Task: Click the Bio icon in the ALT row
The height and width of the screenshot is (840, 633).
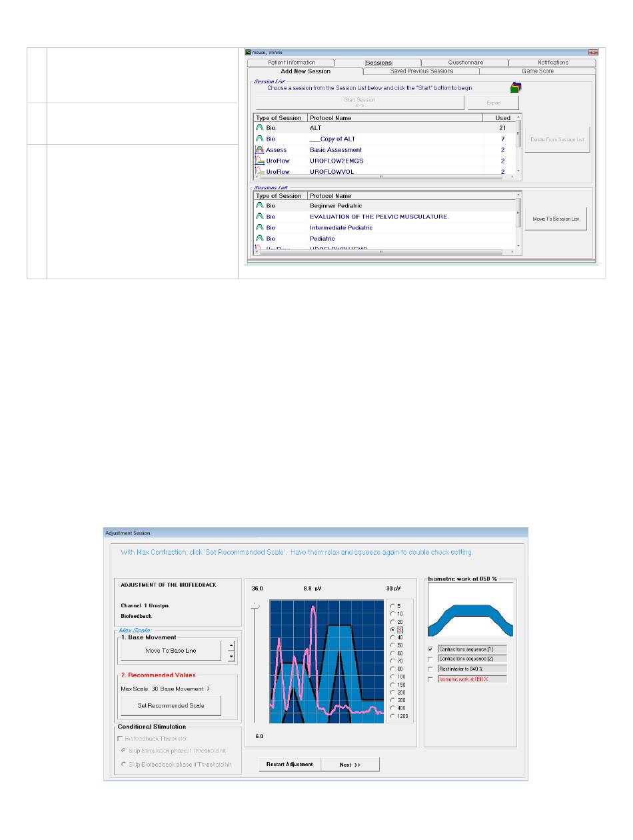Action: click(x=260, y=127)
